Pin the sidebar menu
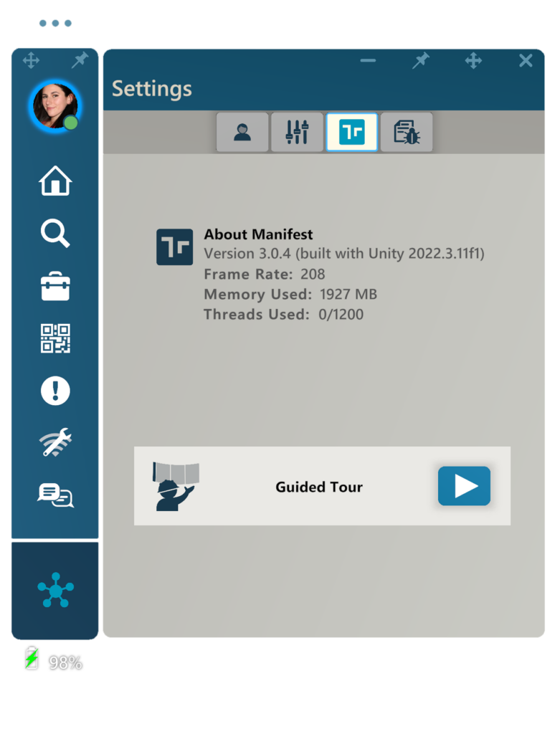 (x=80, y=60)
